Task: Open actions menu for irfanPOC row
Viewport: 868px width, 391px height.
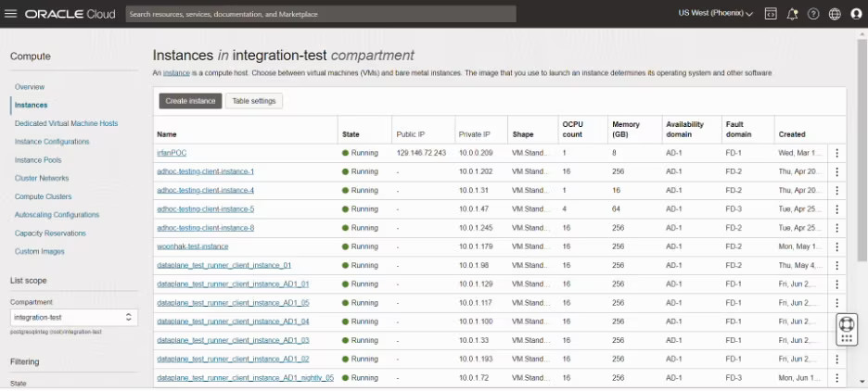Action: [x=836, y=153]
